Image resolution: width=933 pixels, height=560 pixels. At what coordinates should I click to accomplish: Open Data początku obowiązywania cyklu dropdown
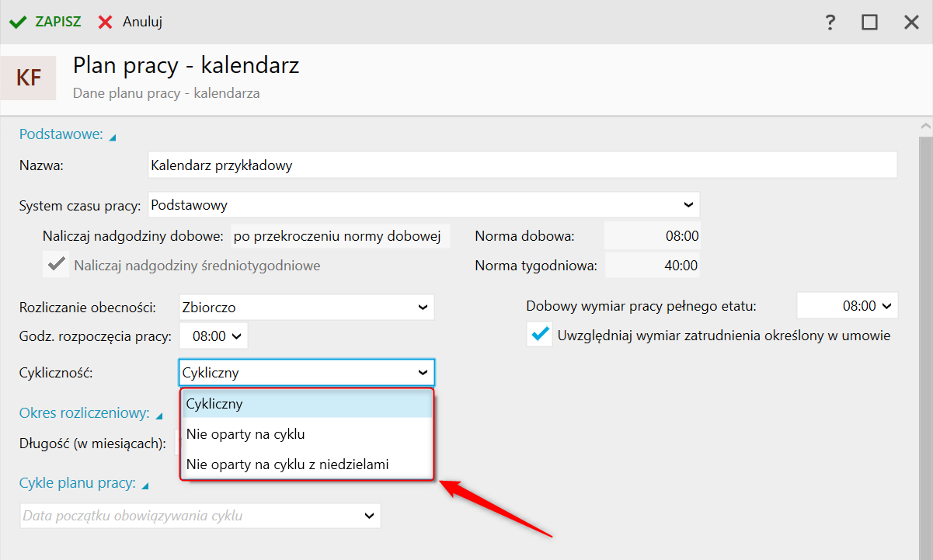(368, 516)
